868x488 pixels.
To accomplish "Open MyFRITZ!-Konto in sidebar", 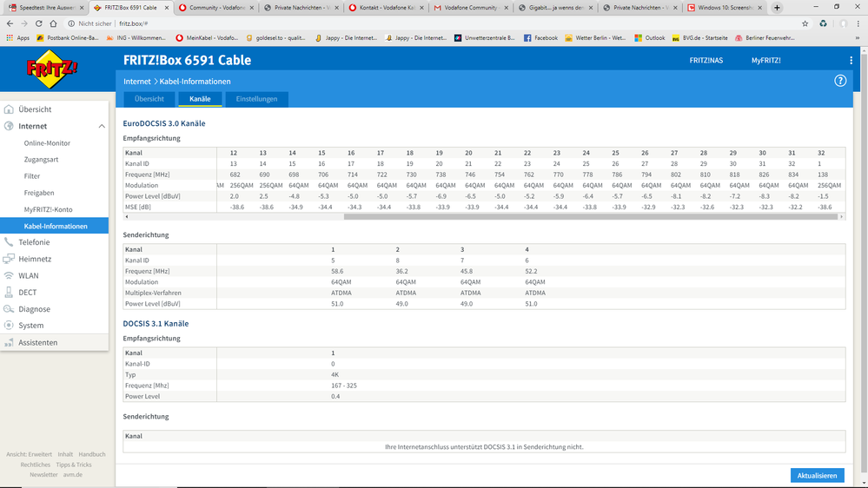I will [48, 209].
